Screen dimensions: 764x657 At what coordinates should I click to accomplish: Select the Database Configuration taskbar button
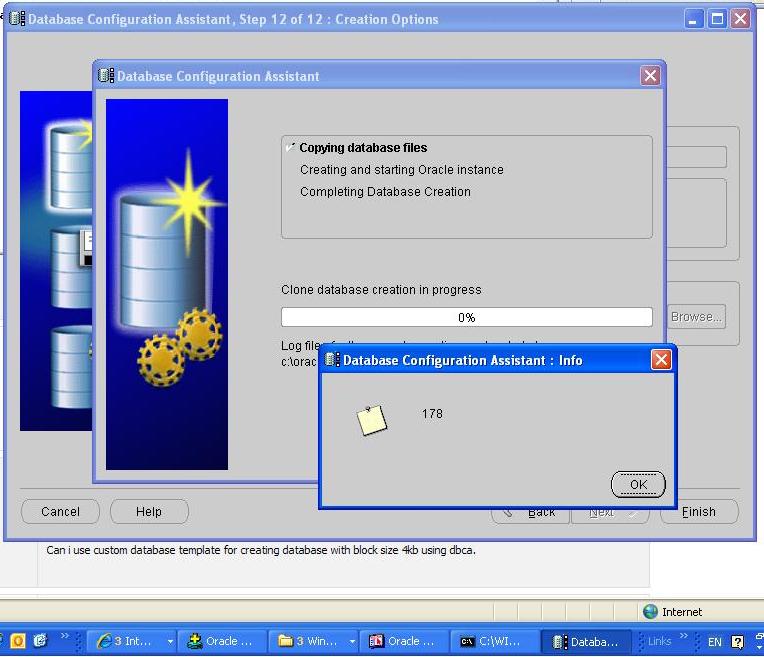click(x=586, y=642)
